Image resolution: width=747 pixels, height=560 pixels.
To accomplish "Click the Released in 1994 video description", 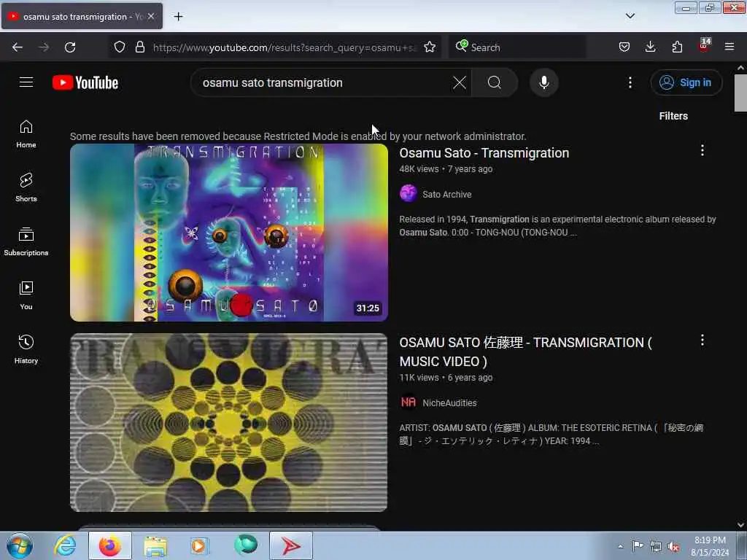I will pyautogui.click(x=557, y=226).
